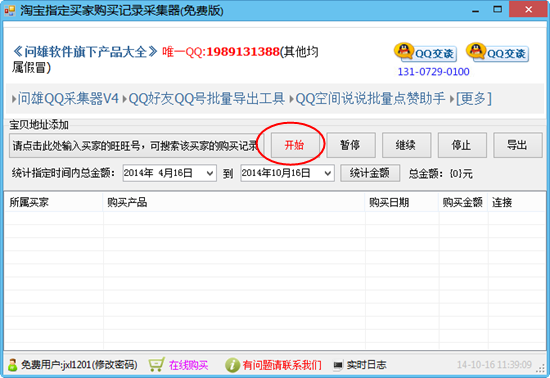Screen dimensions: 550x378
Task: Sort by 购买产品 column header
Action: click(x=234, y=202)
